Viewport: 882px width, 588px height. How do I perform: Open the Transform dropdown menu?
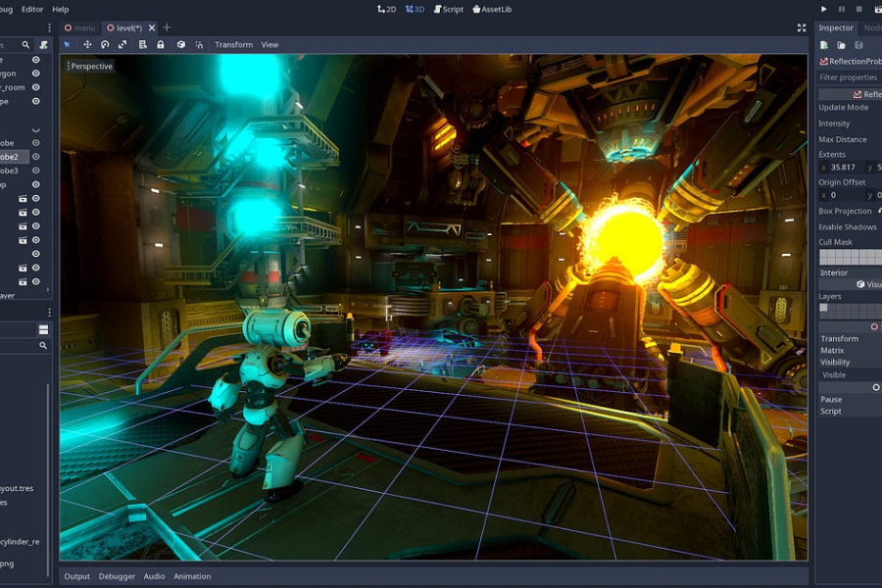click(x=233, y=44)
